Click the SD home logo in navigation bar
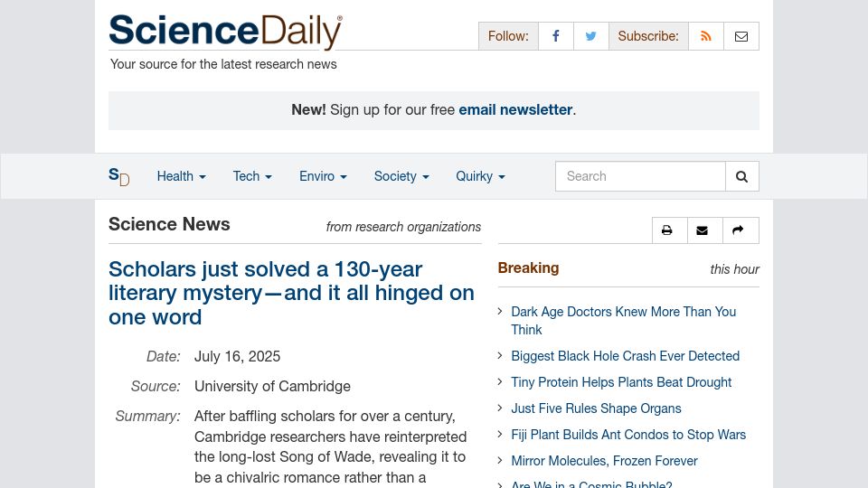The width and height of the screenshot is (868, 488). [x=119, y=176]
